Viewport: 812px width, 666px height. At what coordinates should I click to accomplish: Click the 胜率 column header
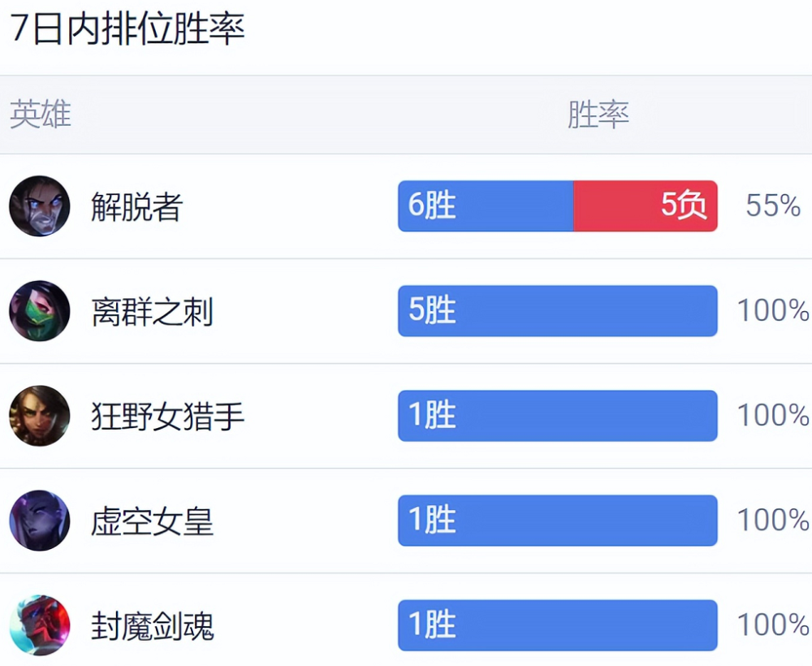click(x=598, y=115)
